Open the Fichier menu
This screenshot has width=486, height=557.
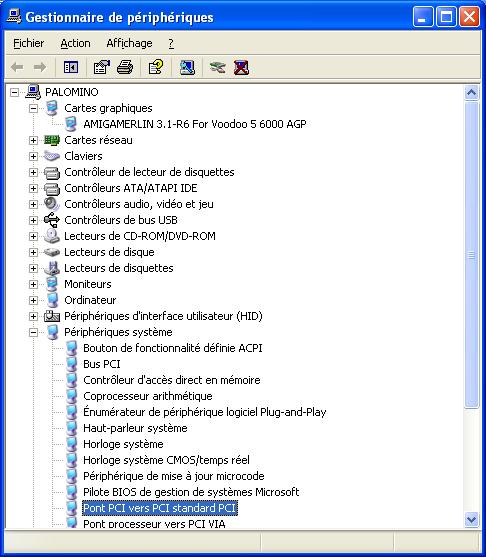click(x=28, y=43)
